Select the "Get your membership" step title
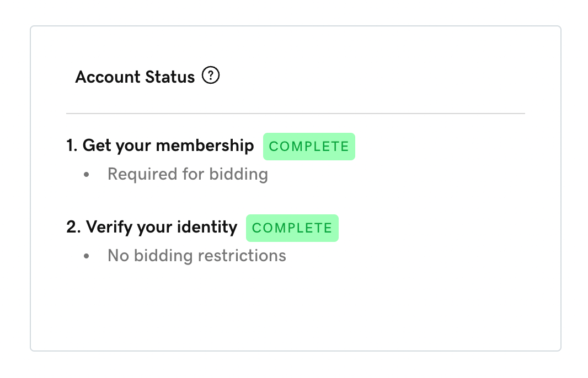This screenshot has height=378, width=588. click(168, 146)
